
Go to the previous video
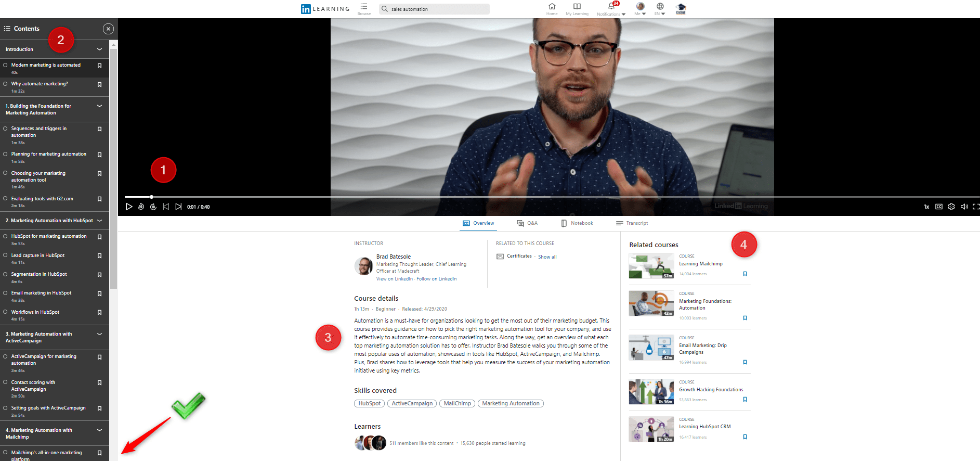click(166, 207)
